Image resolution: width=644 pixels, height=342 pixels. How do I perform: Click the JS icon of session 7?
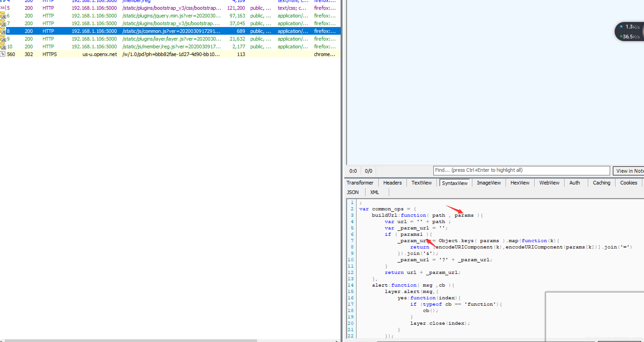click(x=3, y=23)
